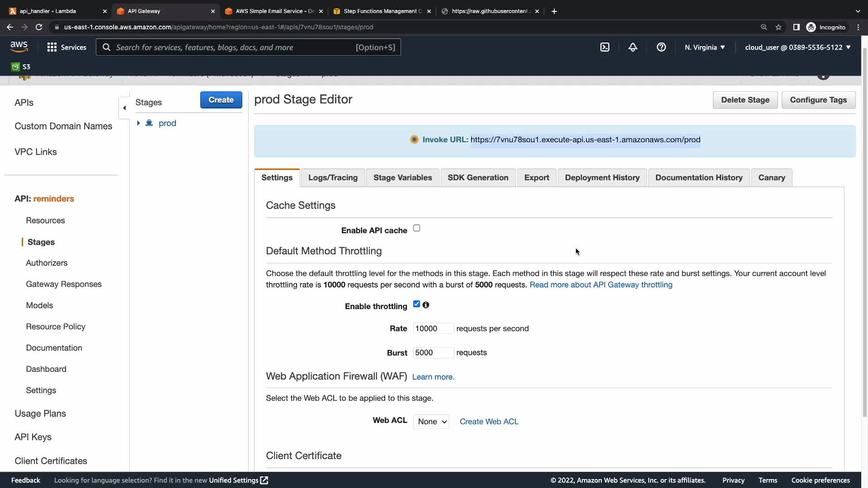Expand the prod stage tree item
Screen dimensions: 868x488
point(138,123)
